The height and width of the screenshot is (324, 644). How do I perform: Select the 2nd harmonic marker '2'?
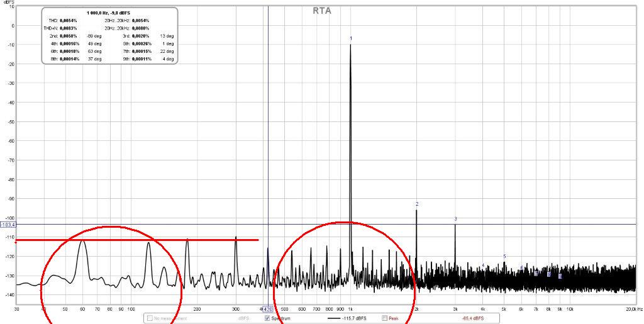pos(417,204)
